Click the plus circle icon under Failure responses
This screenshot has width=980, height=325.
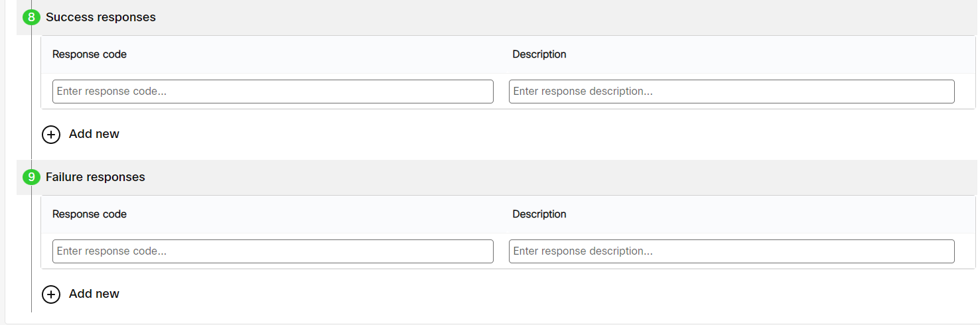(x=51, y=294)
